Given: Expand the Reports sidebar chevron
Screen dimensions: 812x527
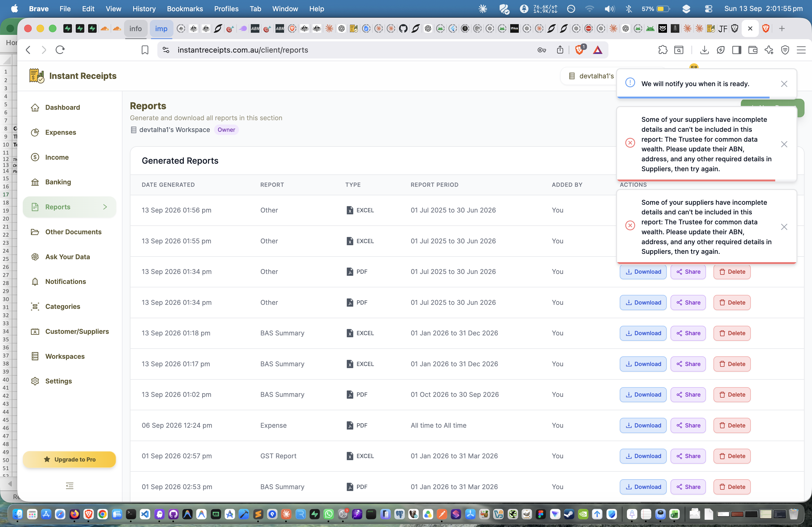Looking at the screenshot, I should [105, 207].
